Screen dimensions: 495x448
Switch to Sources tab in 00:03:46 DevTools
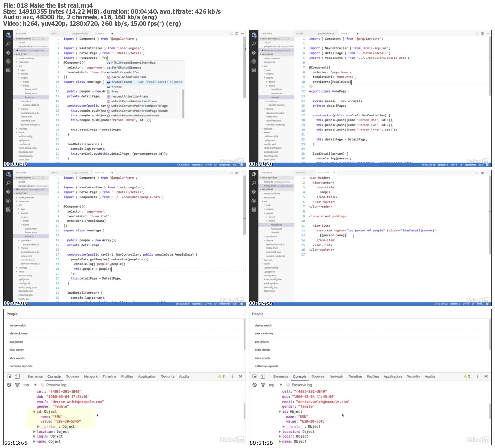point(73,376)
